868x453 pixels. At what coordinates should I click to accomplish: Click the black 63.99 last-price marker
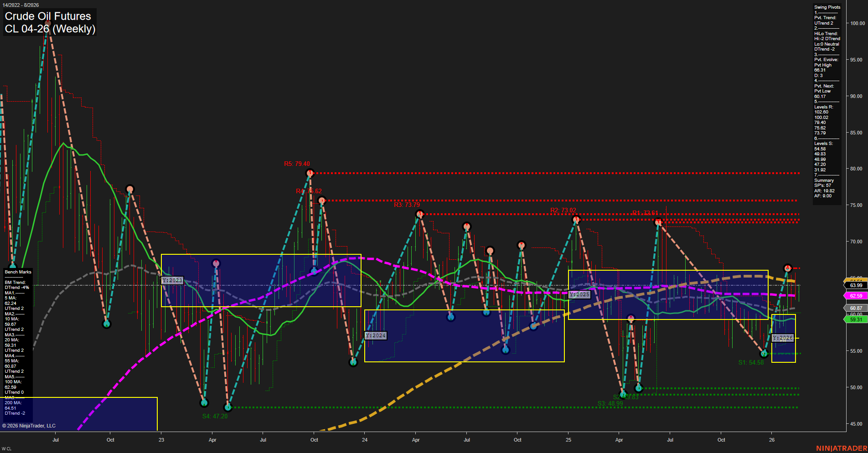(856, 285)
